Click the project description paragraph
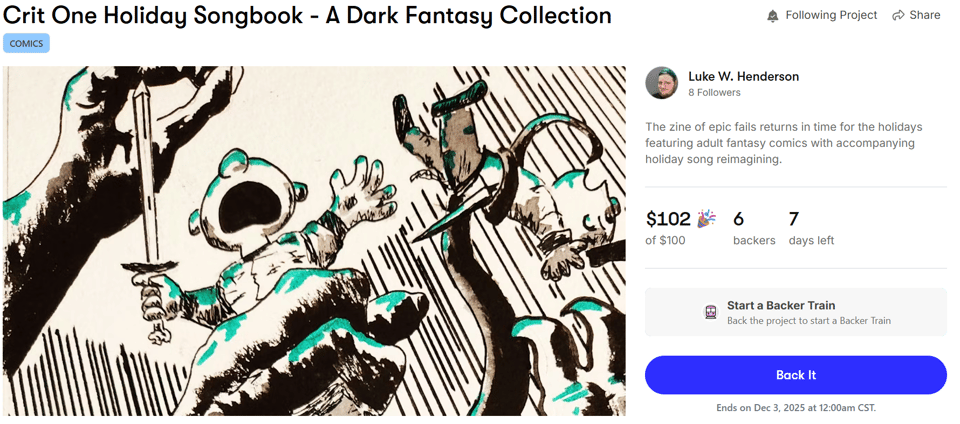960x424 pixels. coord(783,143)
